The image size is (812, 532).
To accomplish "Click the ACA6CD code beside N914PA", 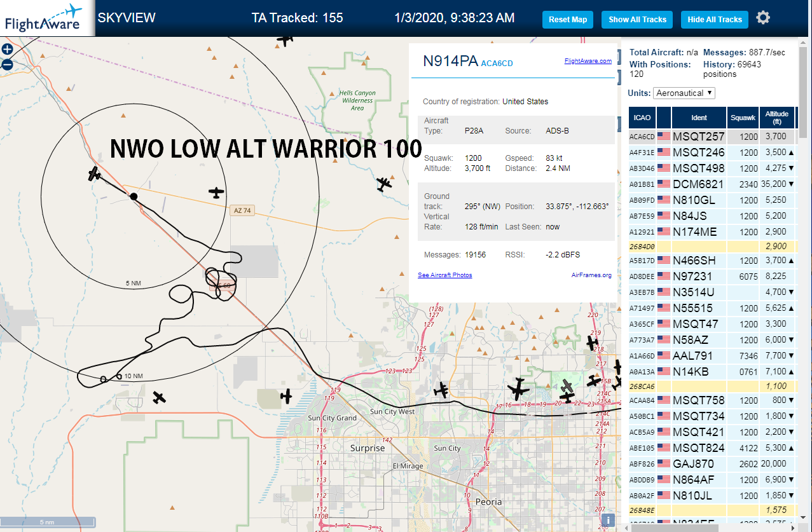I will 497,64.
